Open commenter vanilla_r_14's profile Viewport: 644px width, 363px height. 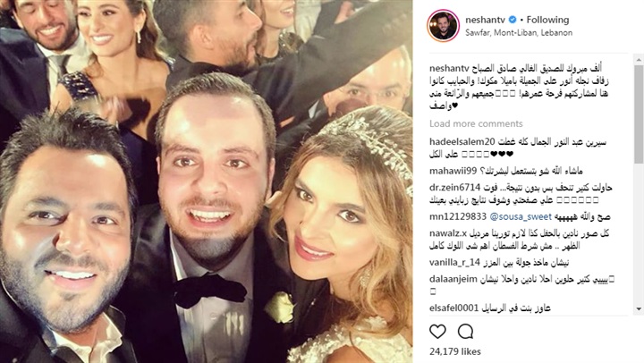click(454, 262)
